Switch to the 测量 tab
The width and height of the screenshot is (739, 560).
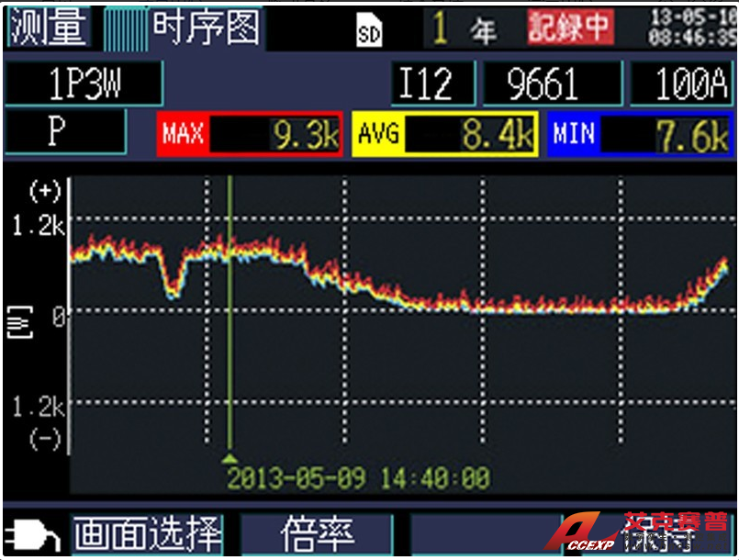pyautogui.click(x=50, y=28)
